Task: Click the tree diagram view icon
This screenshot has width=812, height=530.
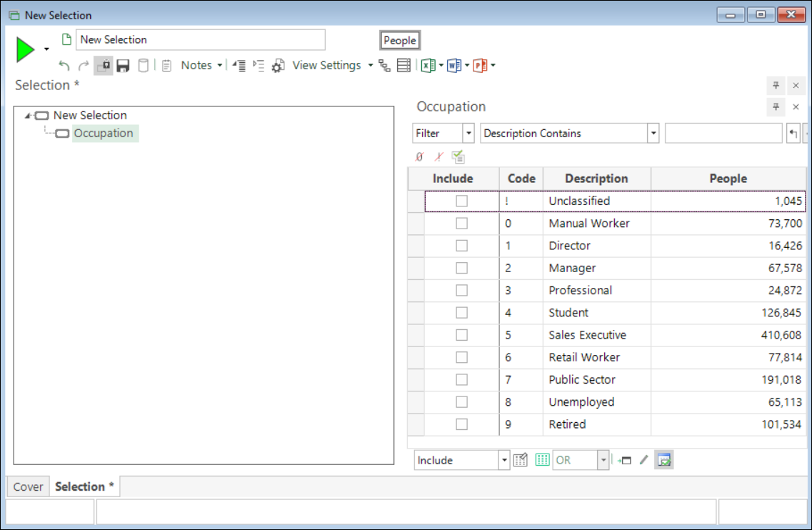Action: (x=384, y=66)
